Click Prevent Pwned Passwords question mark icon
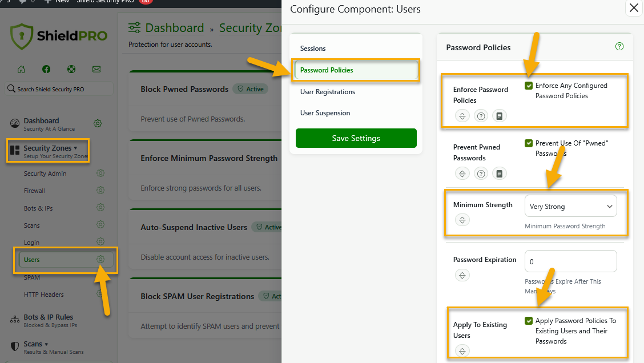Viewport: 644px width, 363px height. click(481, 174)
